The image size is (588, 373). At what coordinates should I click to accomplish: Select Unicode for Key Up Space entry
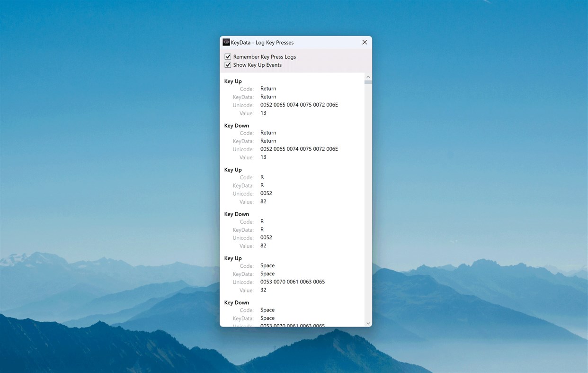coord(293,282)
